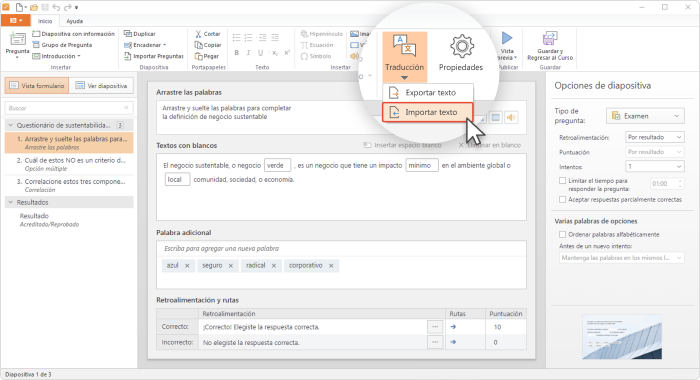The height and width of the screenshot is (380, 700).
Task: Click the ellipsis button for Incorrecto feedback
Action: [x=435, y=342]
